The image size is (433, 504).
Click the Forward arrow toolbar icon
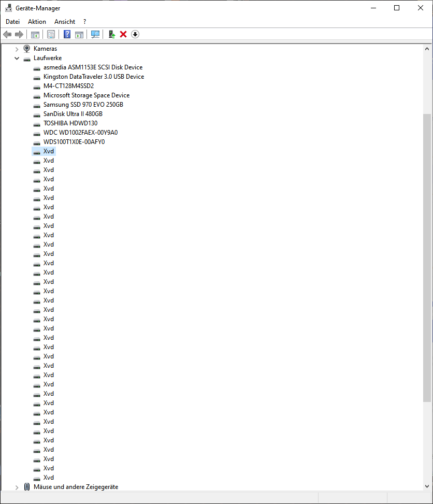[19, 34]
